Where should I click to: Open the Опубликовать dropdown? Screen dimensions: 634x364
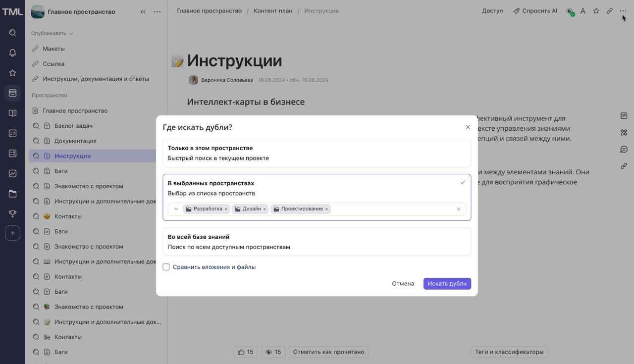coord(52,33)
